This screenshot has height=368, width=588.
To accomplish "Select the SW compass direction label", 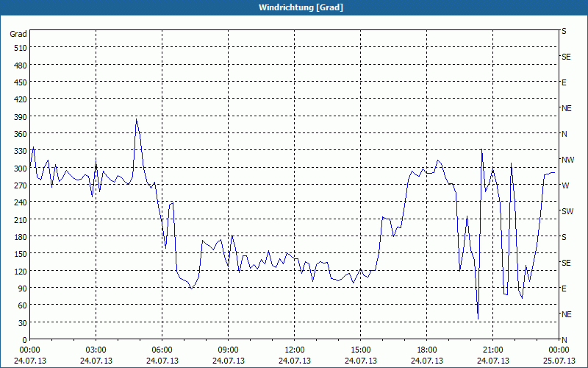I will 567,211.
